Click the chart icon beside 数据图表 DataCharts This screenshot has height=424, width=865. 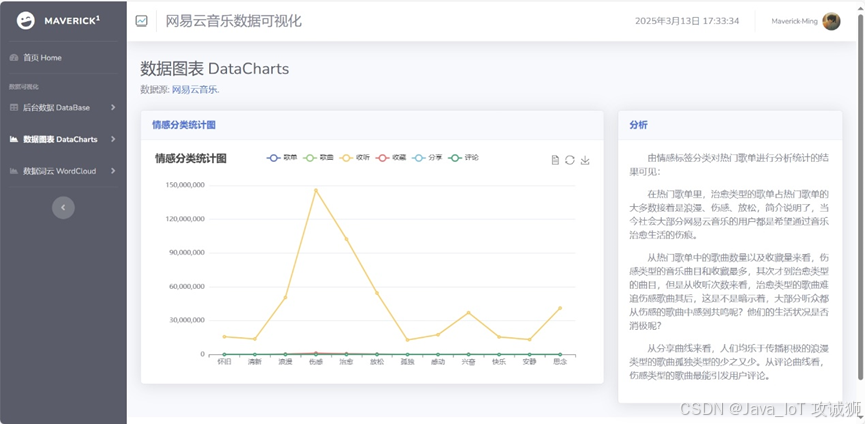click(14, 139)
